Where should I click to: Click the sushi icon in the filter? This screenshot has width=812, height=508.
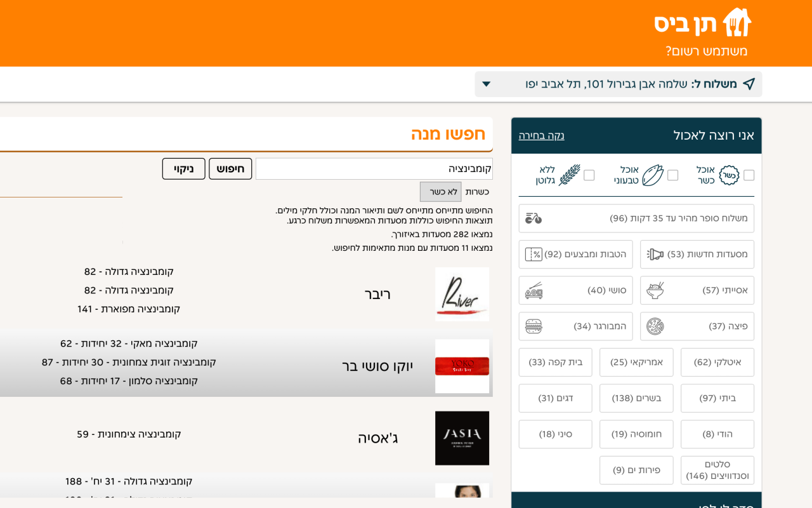pos(534,290)
